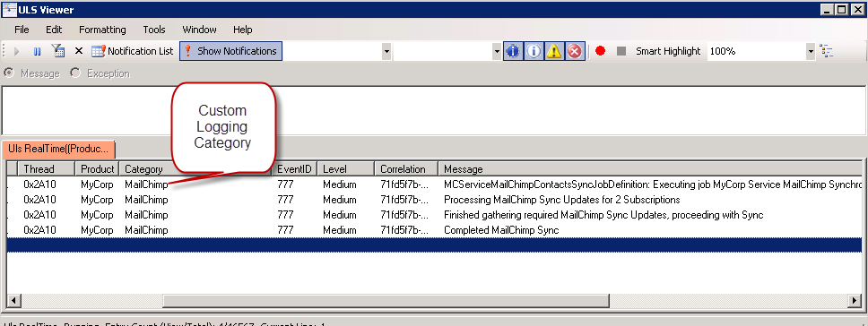Sort by the Product column header
The image size is (868, 326).
pyautogui.click(x=97, y=169)
